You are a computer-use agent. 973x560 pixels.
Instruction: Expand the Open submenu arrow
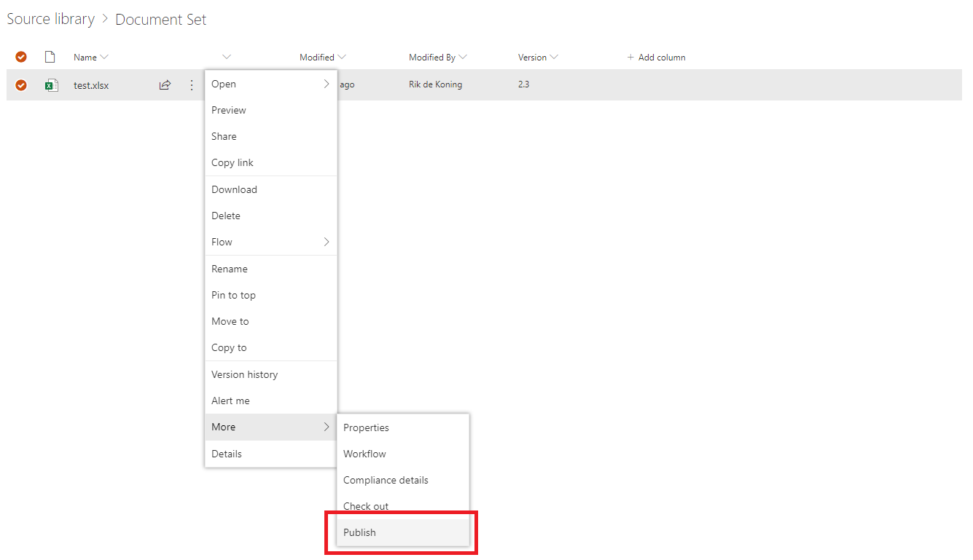327,84
